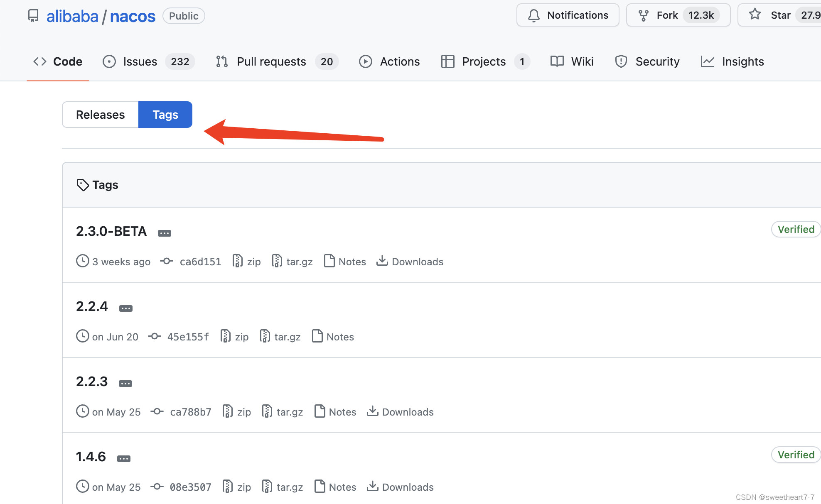View the Insights tab
The height and width of the screenshot is (504, 821).
[x=732, y=61]
